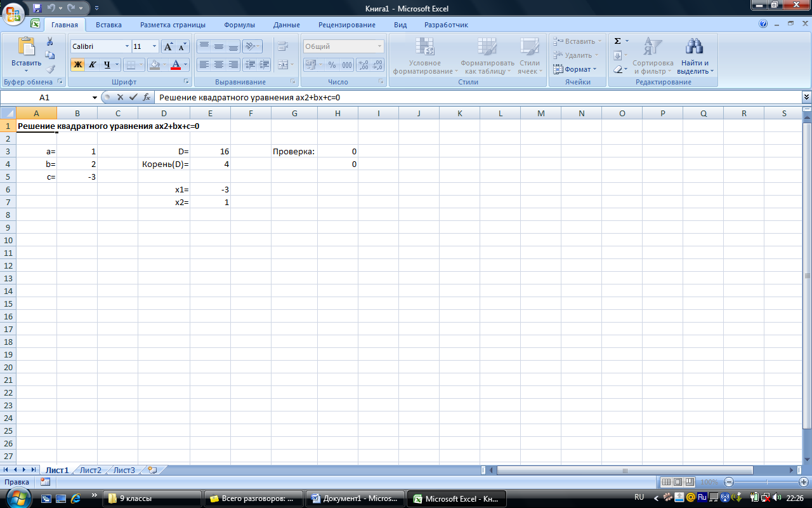Click the decrease indent icon
812x508 pixels.
click(249, 64)
